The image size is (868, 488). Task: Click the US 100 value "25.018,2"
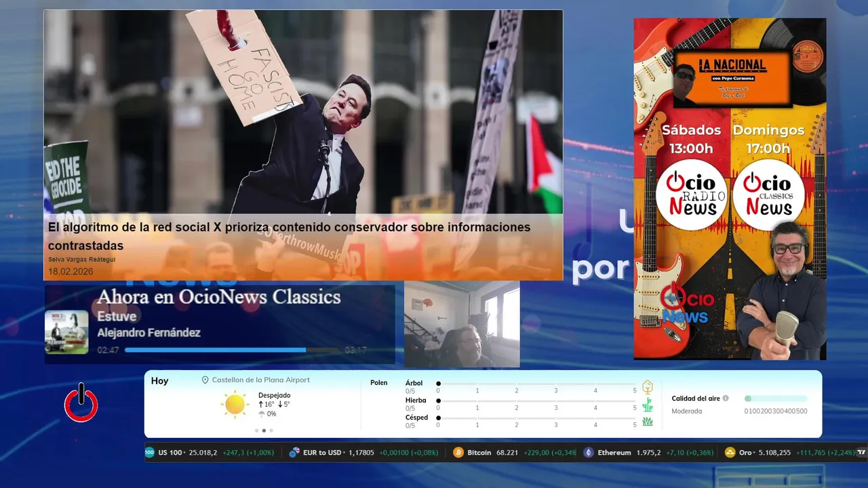[203, 453]
